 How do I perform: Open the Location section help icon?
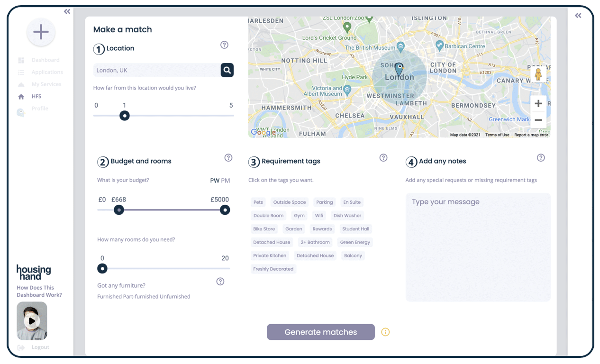coord(224,45)
